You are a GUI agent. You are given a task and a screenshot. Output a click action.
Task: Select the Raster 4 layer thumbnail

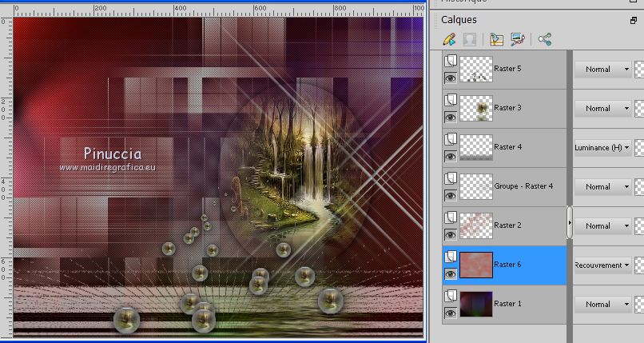(476, 147)
